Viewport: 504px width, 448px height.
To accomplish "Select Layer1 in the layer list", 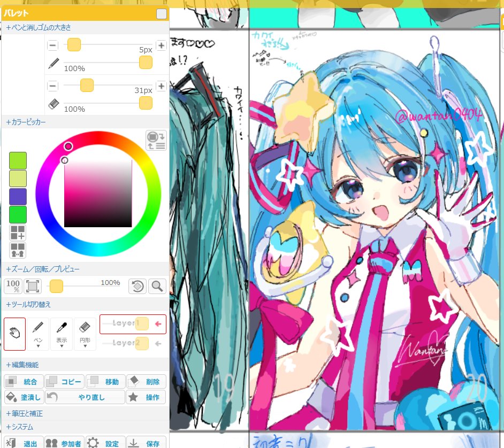I will (x=133, y=324).
